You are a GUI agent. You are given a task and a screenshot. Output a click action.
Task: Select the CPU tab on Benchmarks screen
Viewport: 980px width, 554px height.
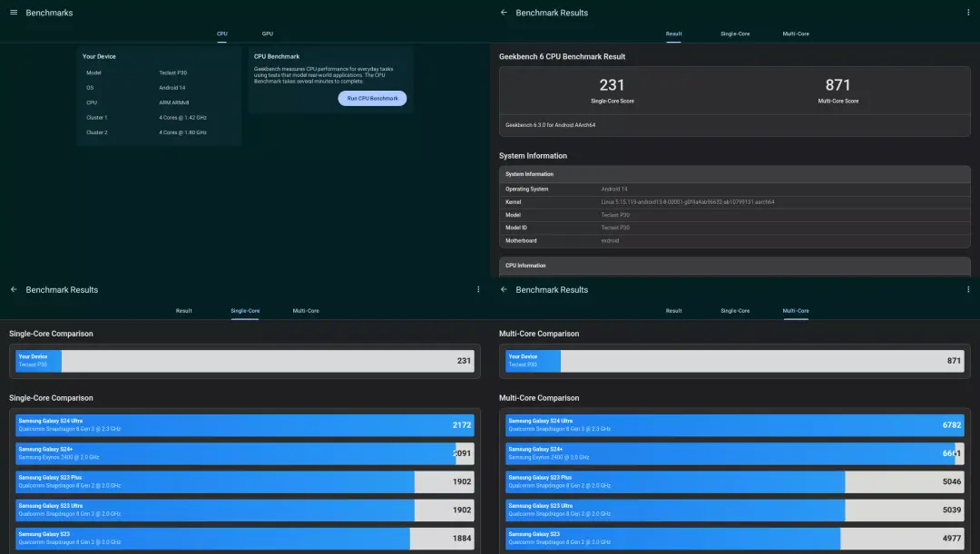(x=222, y=34)
